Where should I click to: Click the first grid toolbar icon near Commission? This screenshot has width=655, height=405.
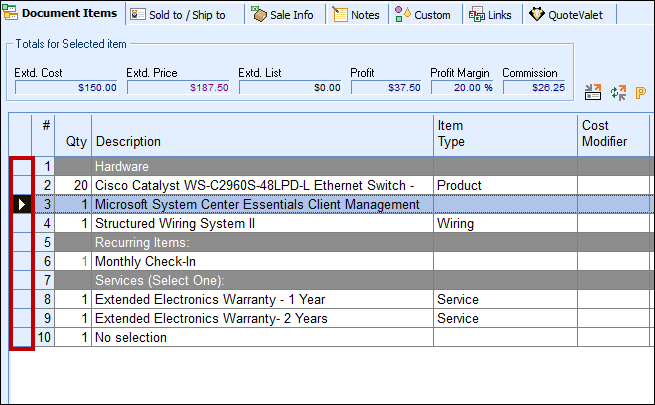tap(593, 92)
